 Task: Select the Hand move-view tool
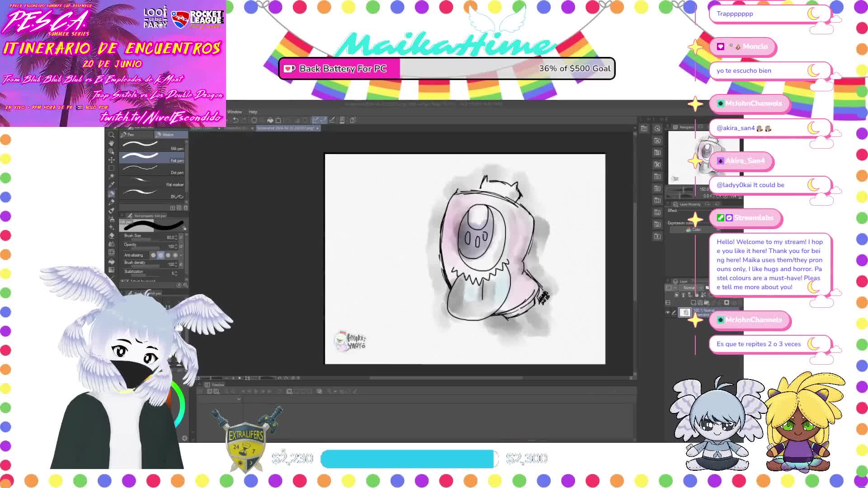point(111,143)
